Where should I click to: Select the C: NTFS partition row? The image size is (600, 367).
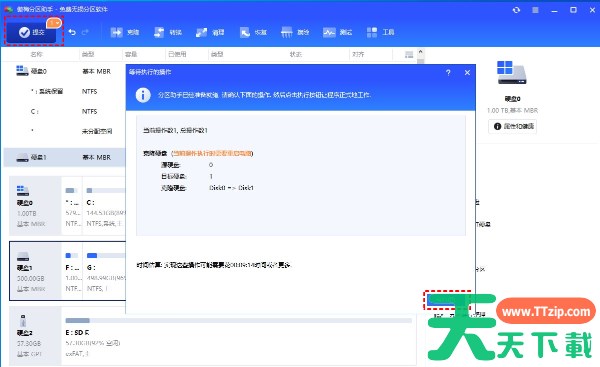64,111
